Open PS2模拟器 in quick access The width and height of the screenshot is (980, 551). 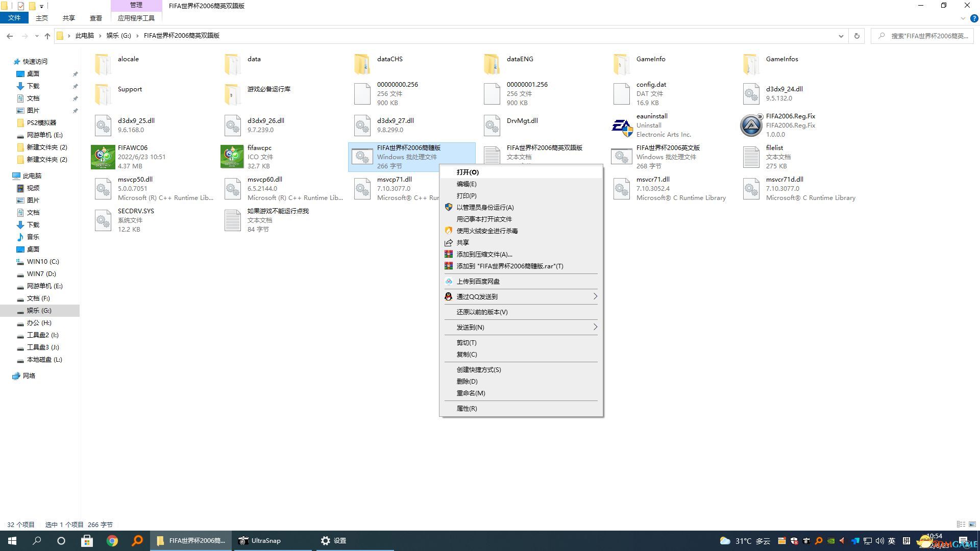click(41, 123)
